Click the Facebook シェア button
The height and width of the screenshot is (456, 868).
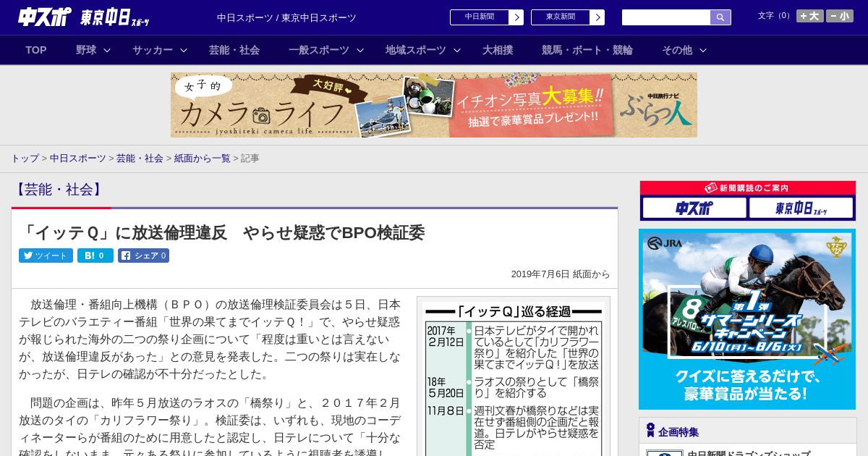(x=143, y=256)
